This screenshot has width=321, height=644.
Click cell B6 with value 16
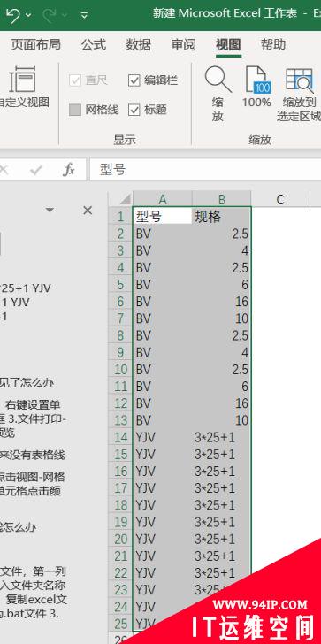pos(222,302)
